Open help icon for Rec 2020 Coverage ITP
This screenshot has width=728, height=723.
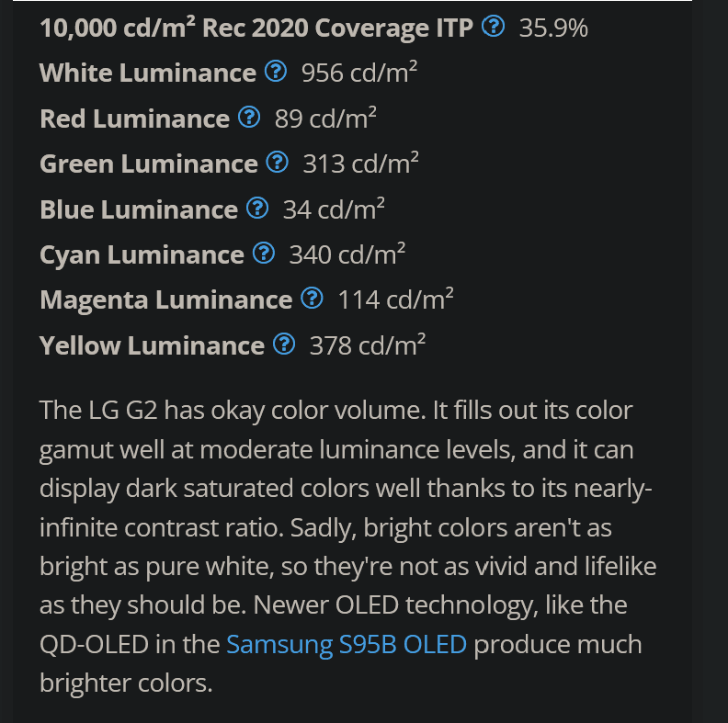coord(493,26)
